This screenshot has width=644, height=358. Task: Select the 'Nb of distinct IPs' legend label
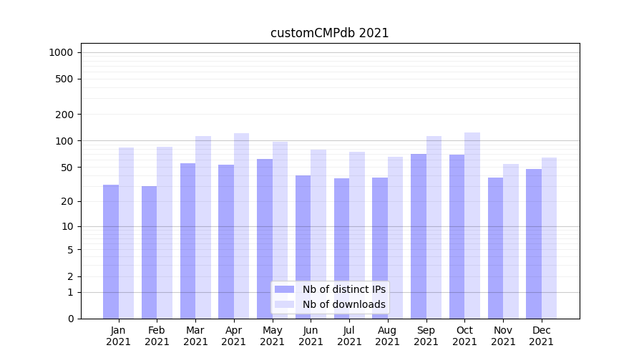(343, 289)
